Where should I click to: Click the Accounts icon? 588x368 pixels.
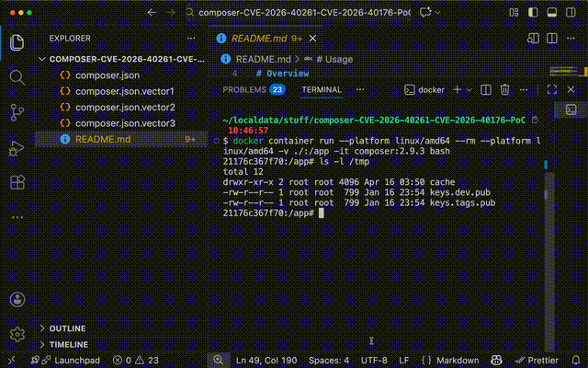tap(17, 300)
